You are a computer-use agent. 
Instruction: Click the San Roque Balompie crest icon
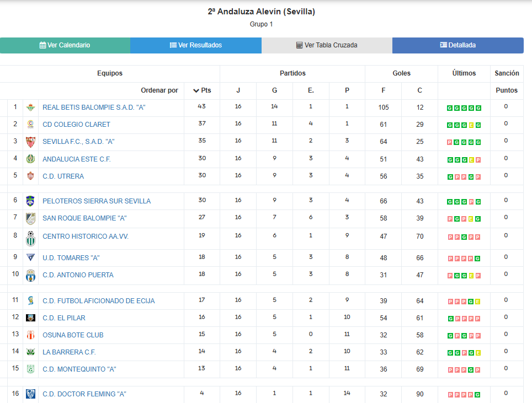[x=30, y=218]
